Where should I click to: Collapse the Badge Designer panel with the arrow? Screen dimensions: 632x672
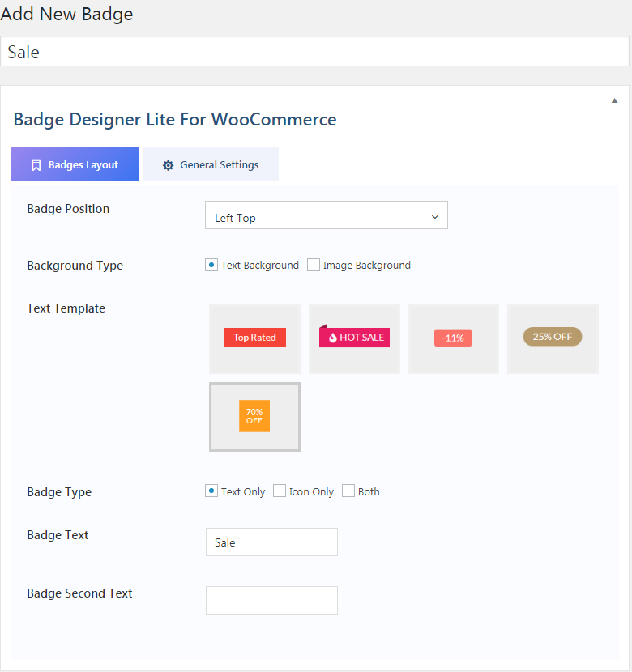pyautogui.click(x=614, y=100)
